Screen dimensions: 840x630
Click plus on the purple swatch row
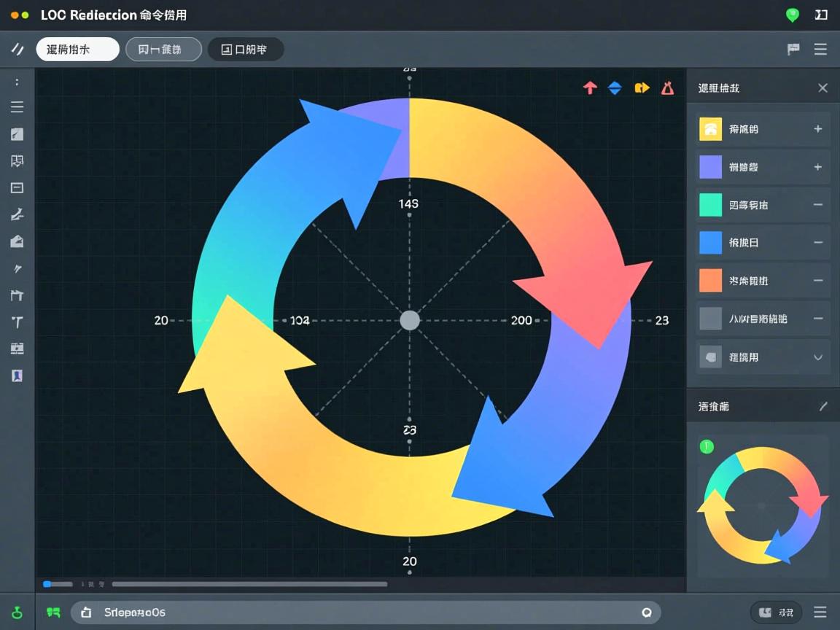click(817, 167)
